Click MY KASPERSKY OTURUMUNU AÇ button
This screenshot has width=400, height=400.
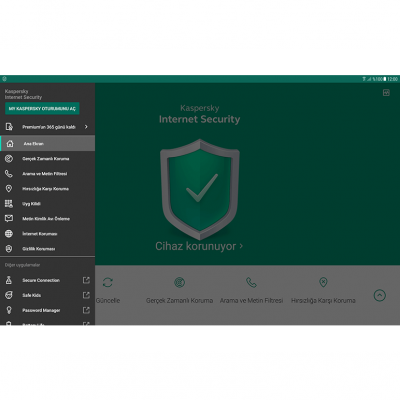[x=42, y=108]
